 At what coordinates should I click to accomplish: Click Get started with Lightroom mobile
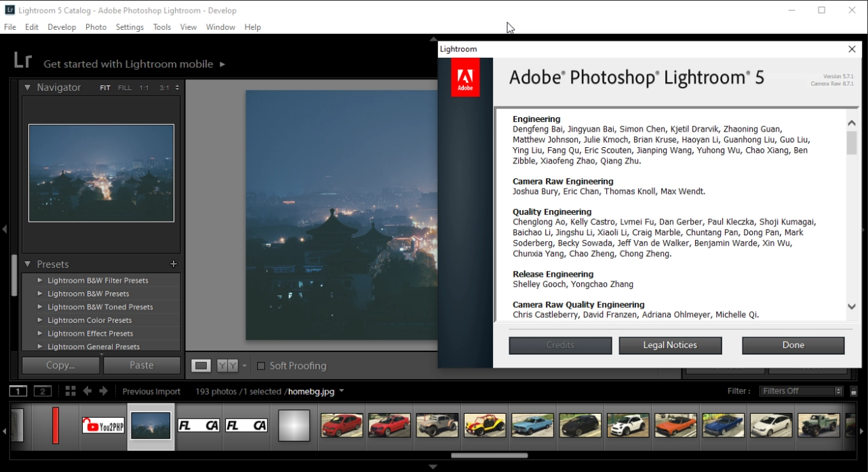[x=128, y=64]
